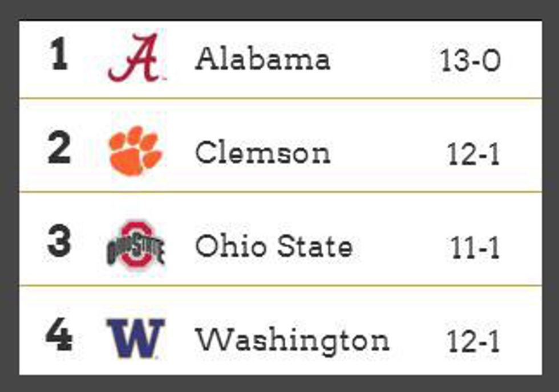The image size is (559, 392).
Task: Select the Clemson team name
Action: [262, 153]
